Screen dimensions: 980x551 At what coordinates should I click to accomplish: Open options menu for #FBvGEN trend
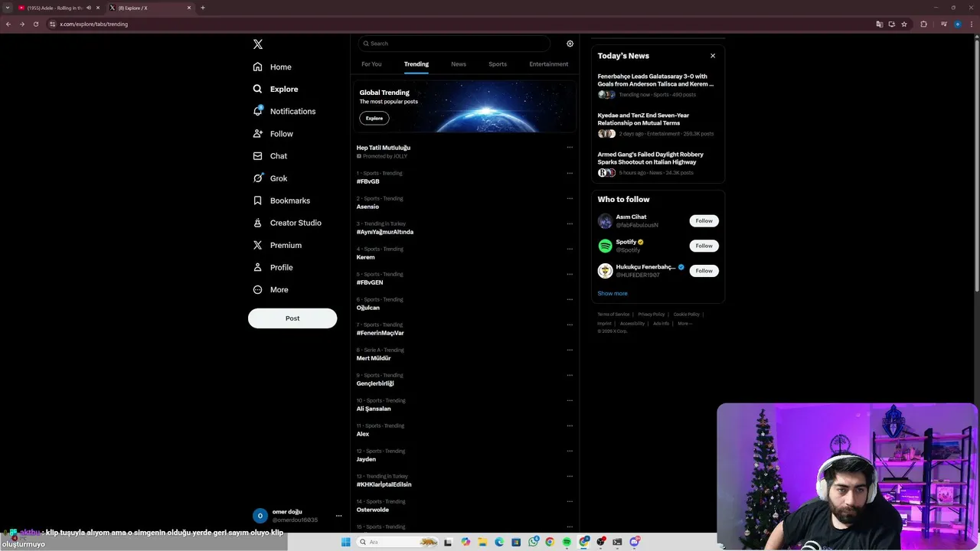[570, 274]
